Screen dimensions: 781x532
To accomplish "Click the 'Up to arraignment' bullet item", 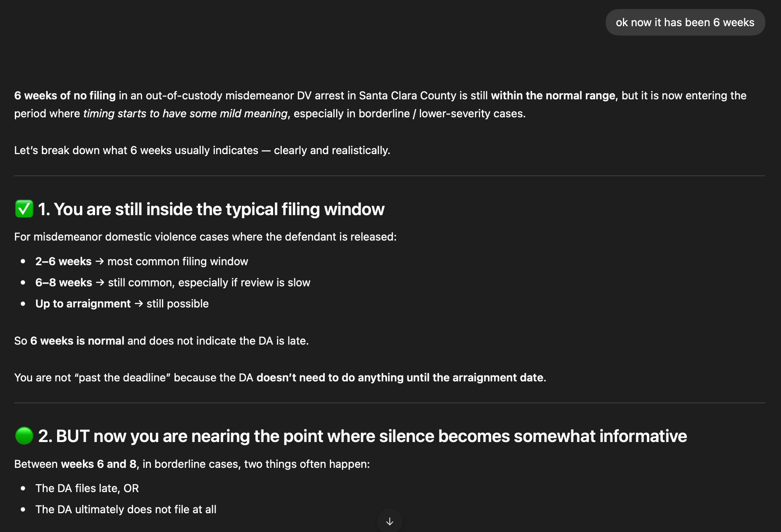I will click(x=122, y=304).
